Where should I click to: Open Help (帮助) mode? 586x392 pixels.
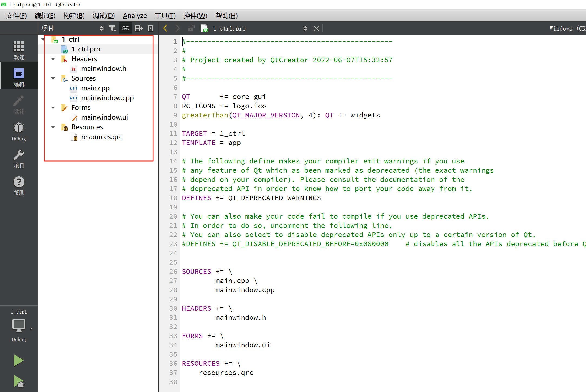click(19, 185)
